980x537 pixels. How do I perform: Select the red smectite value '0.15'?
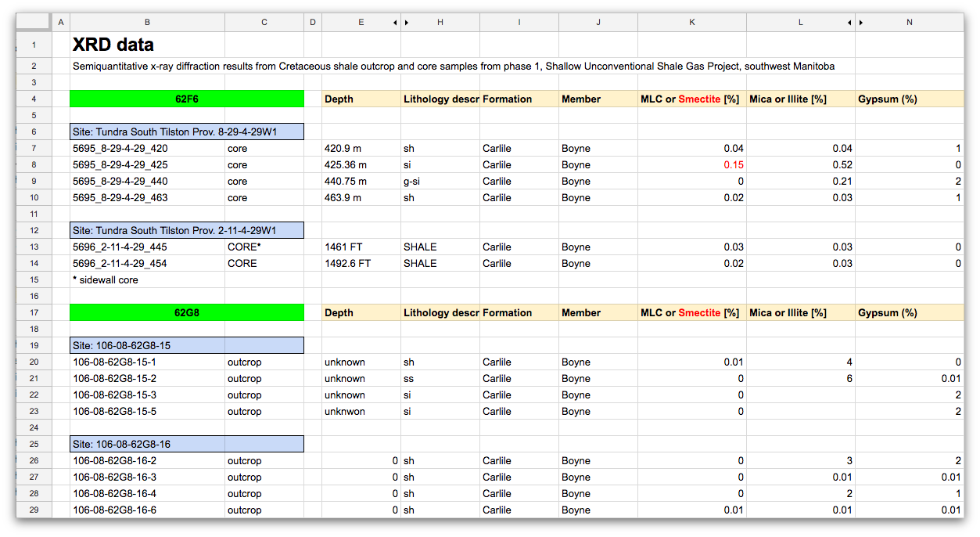click(x=692, y=165)
